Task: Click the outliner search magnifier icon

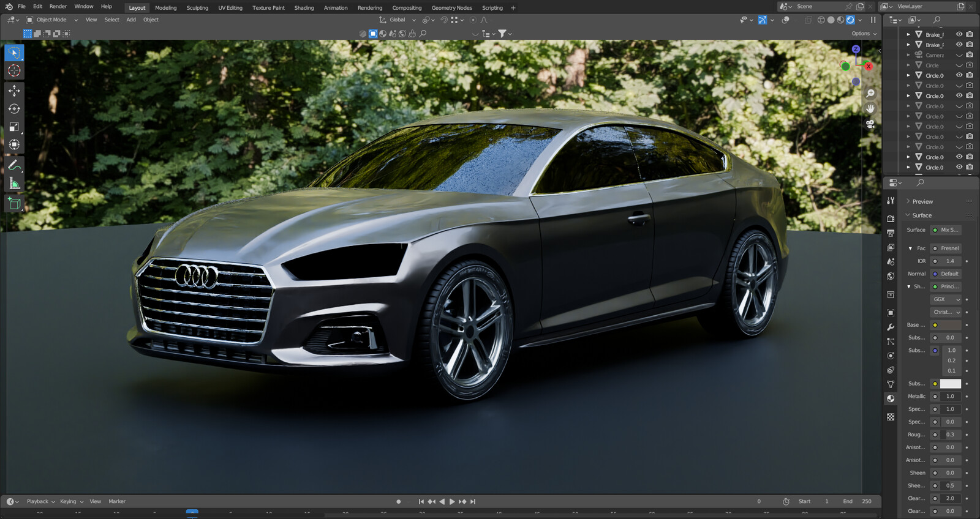Action: 937,20
